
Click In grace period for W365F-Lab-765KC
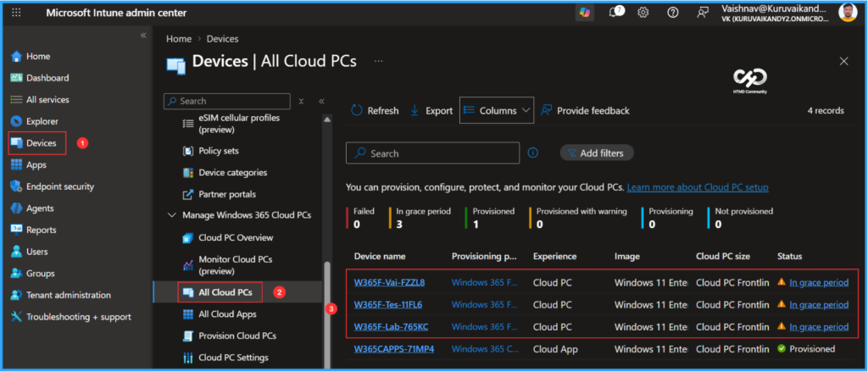pyautogui.click(x=819, y=326)
